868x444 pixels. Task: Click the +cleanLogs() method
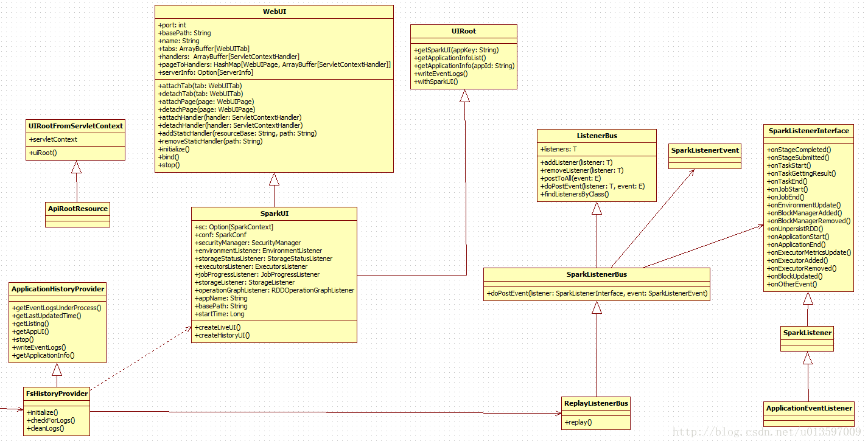click(x=46, y=428)
